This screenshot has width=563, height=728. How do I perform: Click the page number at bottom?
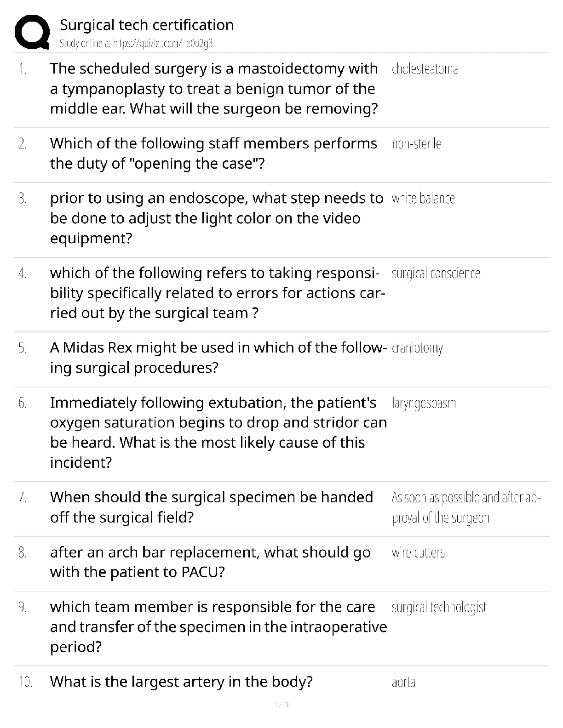click(281, 705)
